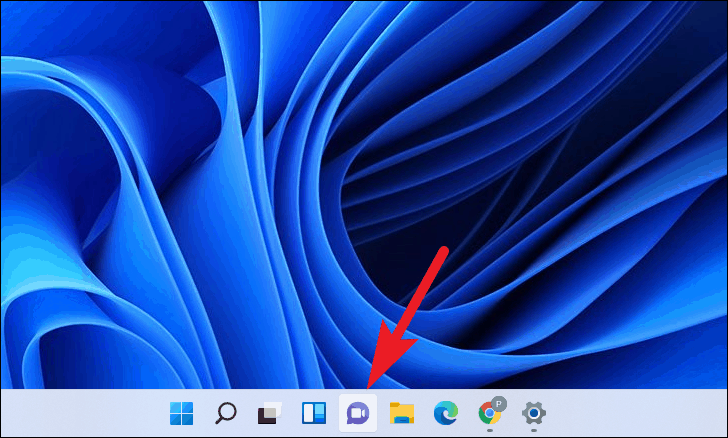728x438 pixels.
Task: Switch to Google Chrome window
Action: (x=491, y=412)
